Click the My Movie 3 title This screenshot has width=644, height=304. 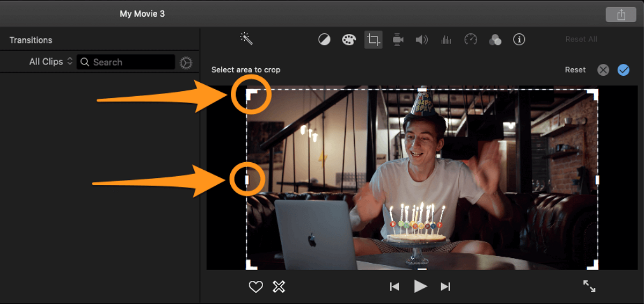coord(142,14)
